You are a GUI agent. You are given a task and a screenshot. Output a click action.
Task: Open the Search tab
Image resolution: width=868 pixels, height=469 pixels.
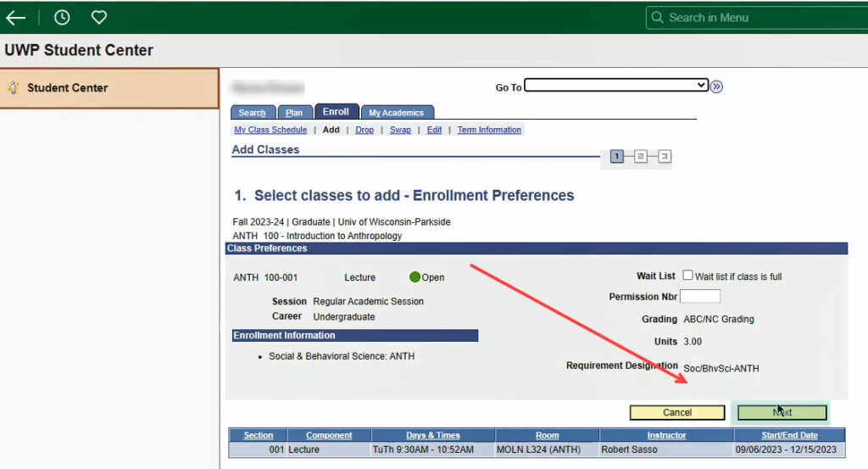[x=253, y=113]
